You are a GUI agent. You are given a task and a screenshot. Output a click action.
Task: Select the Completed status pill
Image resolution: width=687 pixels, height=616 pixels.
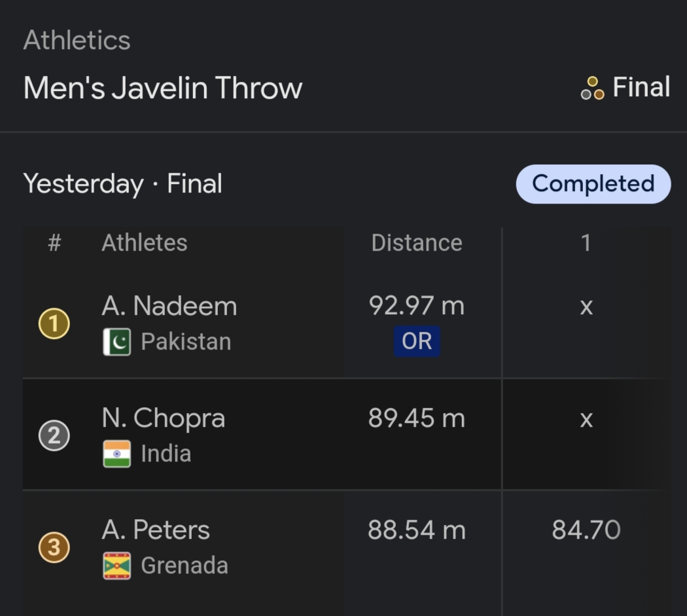pos(593,184)
